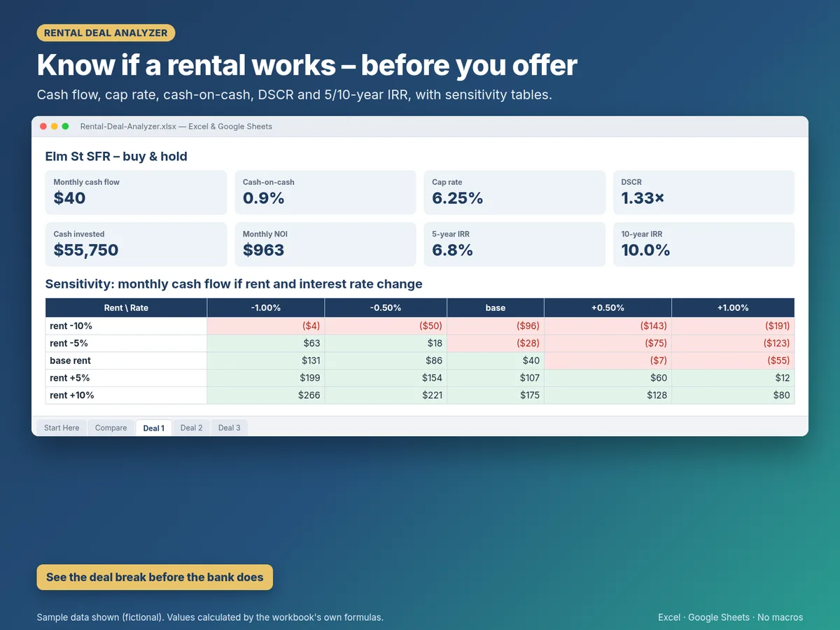Image resolution: width=840 pixels, height=630 pixels.
Task: Click the 'rent +5%' row label
Action: point(126,378)
